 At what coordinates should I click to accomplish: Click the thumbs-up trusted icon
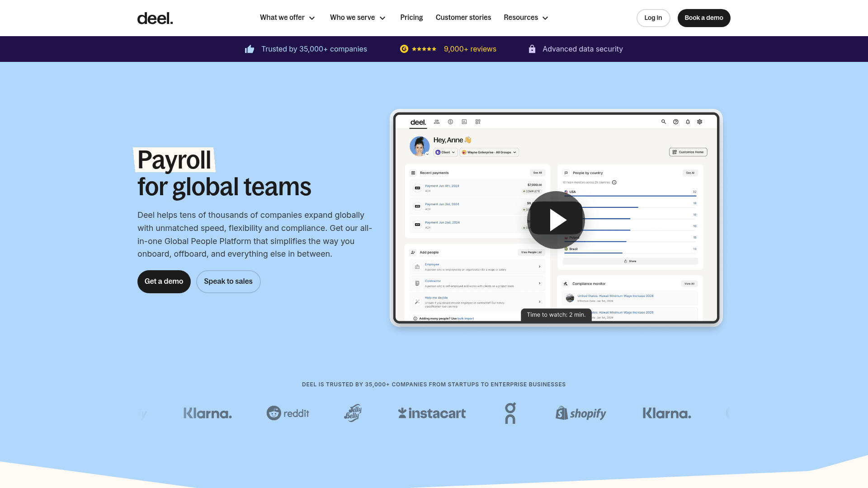coord(250,49)
